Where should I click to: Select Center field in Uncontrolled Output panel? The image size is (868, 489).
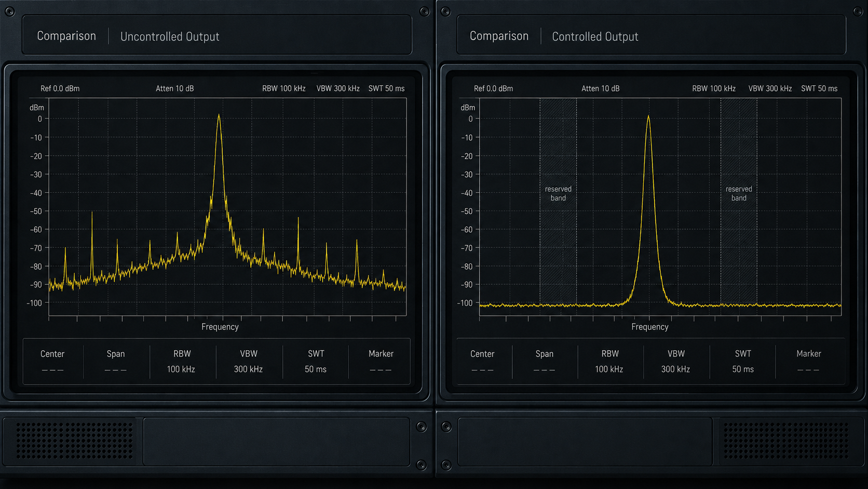[52, 361]
